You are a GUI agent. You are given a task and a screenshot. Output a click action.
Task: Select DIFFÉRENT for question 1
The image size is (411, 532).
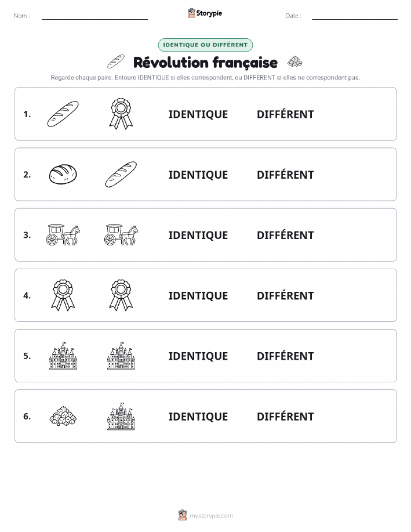[285, 114]
